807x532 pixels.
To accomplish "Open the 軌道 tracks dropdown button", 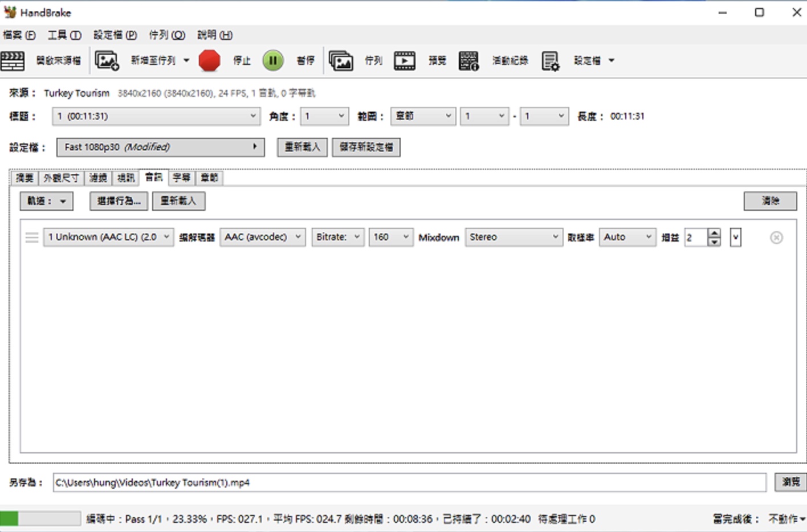I will point(47,201).
